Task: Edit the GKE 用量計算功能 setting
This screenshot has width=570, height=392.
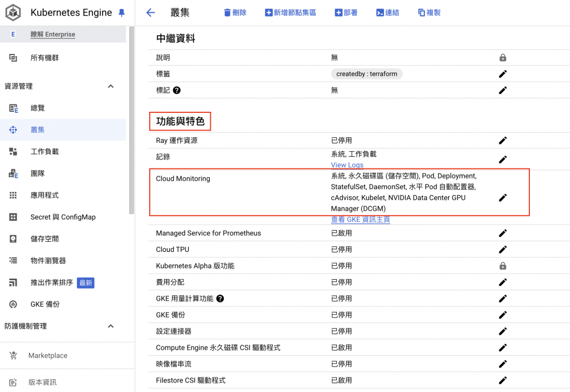Action: click(x=503, y=299)
